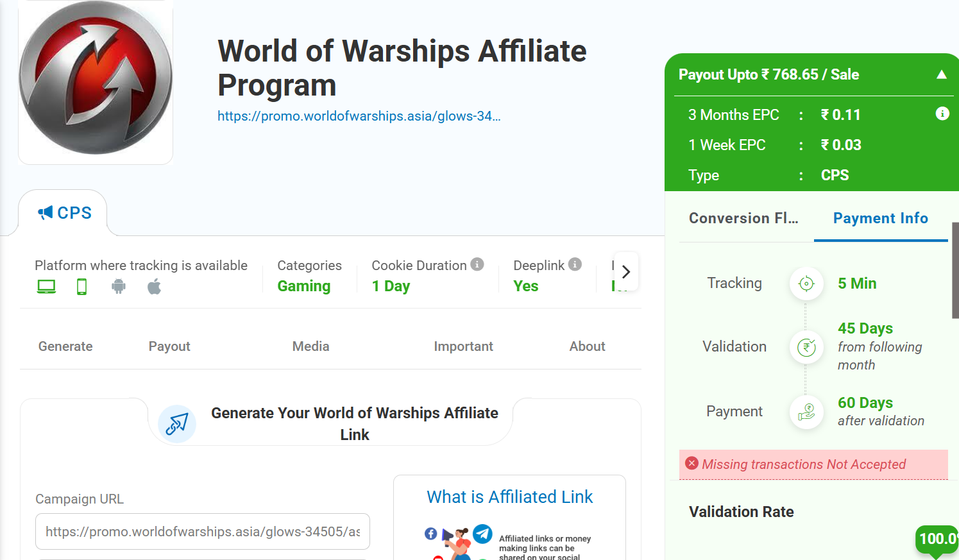Click the Apple iOS platform icon
This screenshot has width=959, height=560.
[154, 287]
